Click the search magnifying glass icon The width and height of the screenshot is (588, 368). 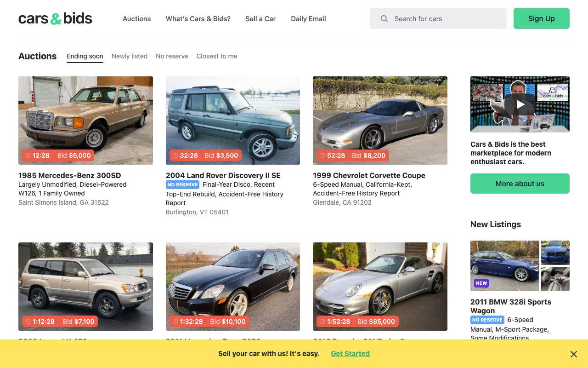pyautogui.click(x=384, y=18)
